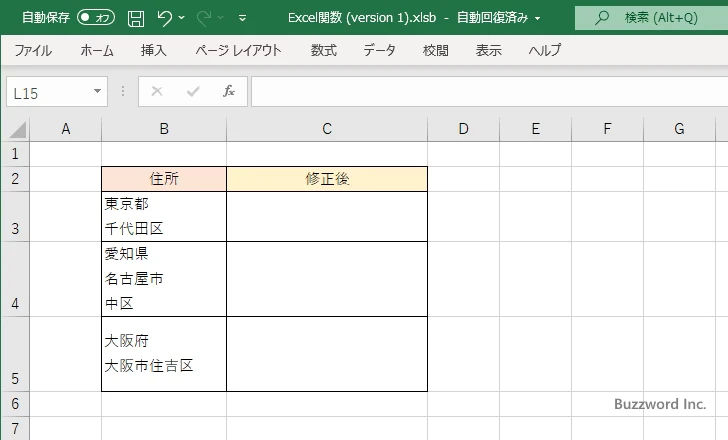Open the 数式 tab
This screenshot has width=728, height=440.
[x=324, y=50]
